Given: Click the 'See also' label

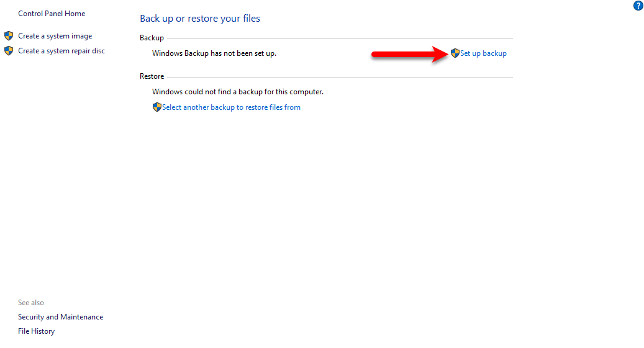Looking at the screenshot, I should 31,303.
